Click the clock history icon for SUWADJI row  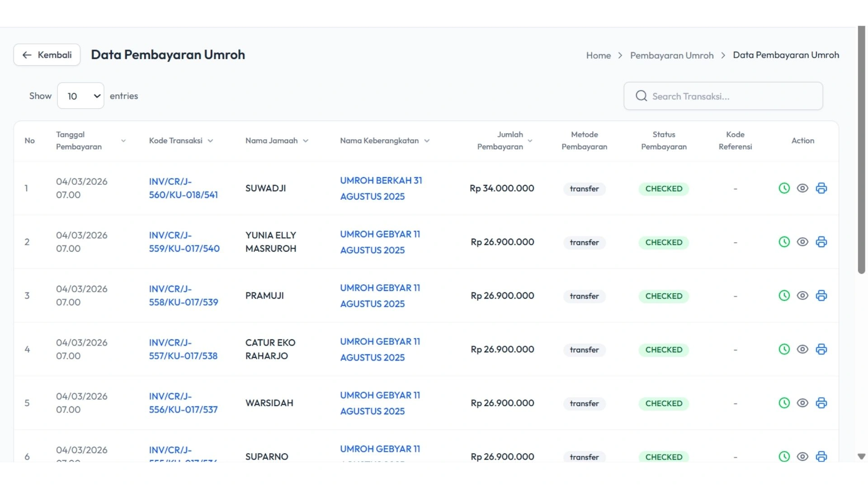(784, 188)
